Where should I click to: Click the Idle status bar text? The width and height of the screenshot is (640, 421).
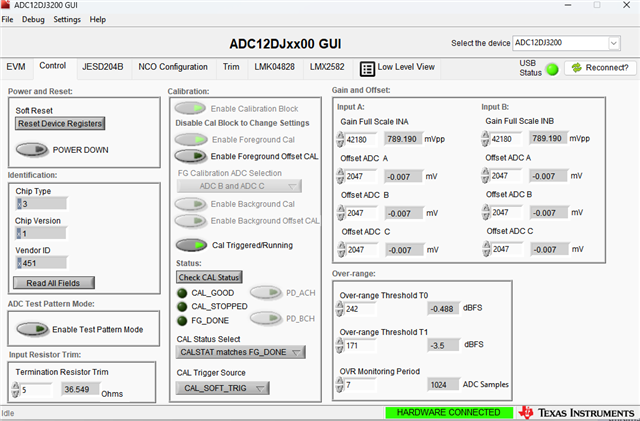(x=8, y=413)
